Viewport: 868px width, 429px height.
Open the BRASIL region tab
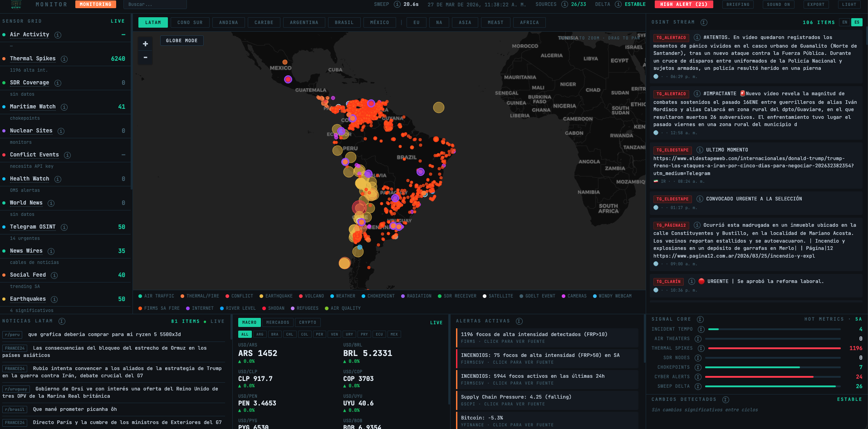(x=344, y=22)
